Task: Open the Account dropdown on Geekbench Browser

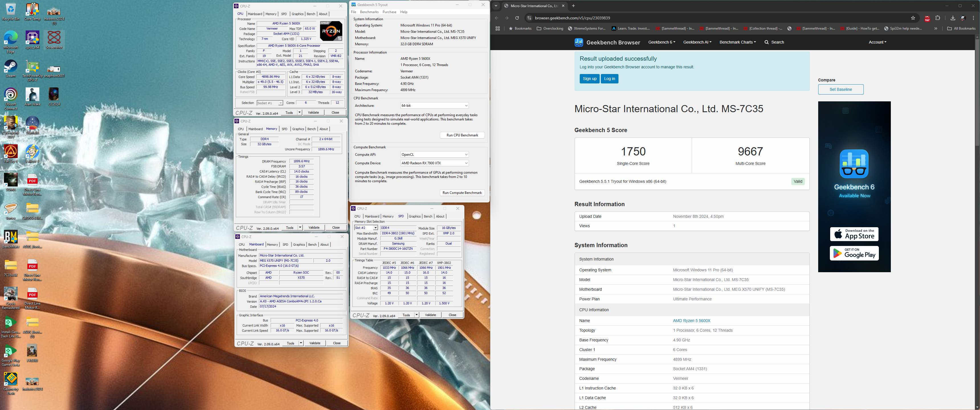Action: coord(877,42)
